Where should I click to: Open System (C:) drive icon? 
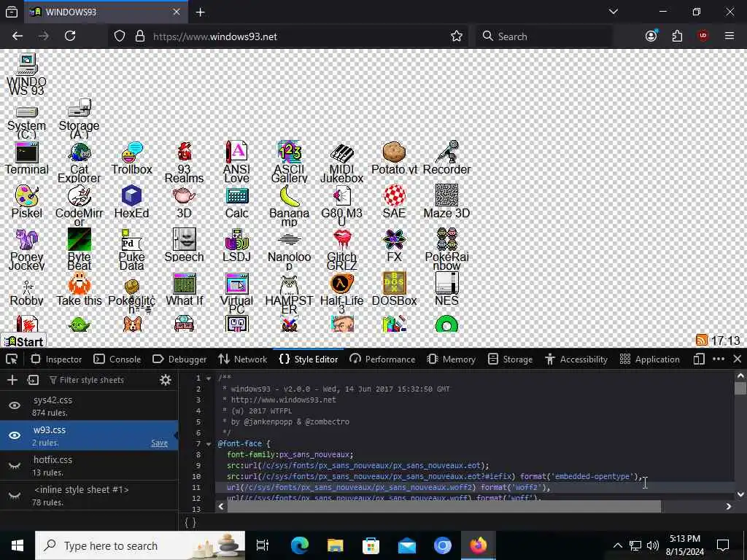tap(27, 122)
